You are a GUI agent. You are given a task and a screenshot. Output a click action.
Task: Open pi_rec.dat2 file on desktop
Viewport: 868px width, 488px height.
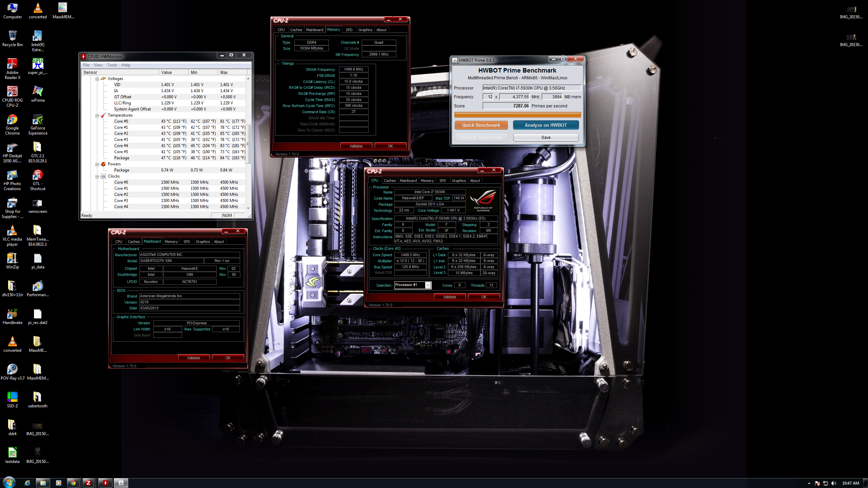tap(38, 316)
